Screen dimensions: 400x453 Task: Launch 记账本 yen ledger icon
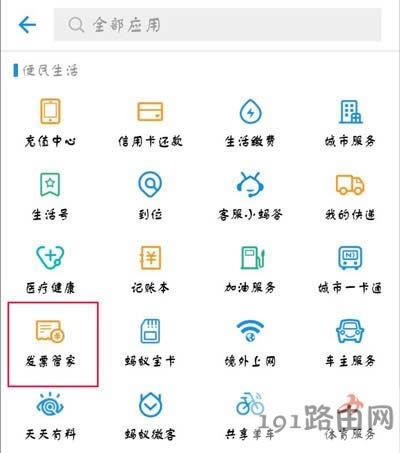(x=150, y=257)
